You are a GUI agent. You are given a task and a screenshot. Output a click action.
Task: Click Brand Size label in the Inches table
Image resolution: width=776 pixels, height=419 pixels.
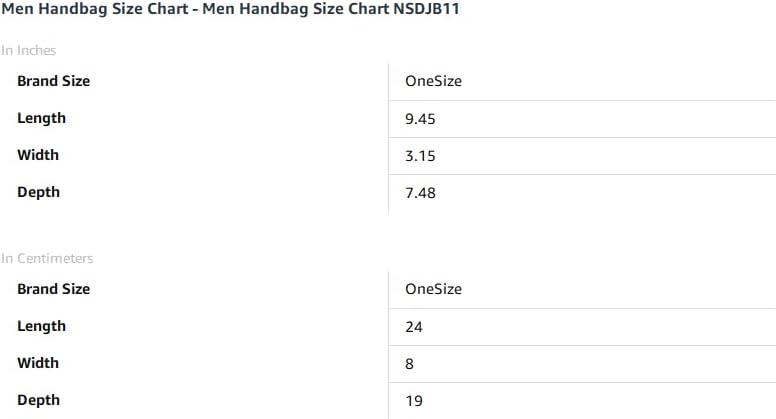[53, 81]
